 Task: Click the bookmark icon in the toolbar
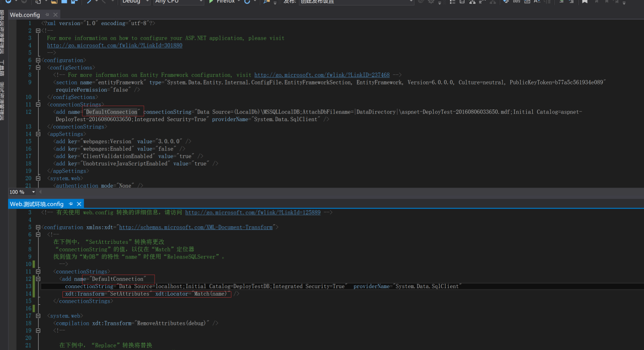[585, 2]
